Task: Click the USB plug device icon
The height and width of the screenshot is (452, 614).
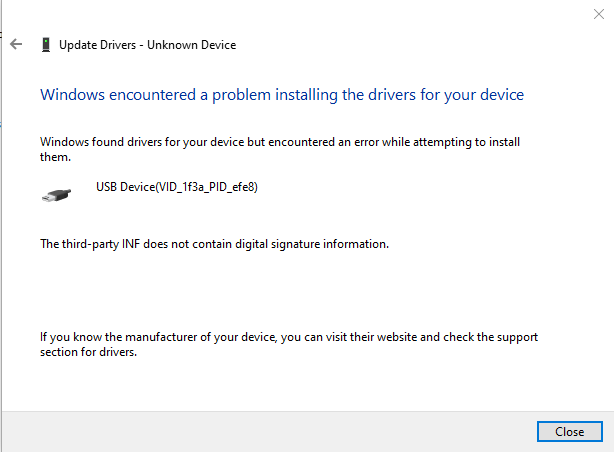Action: click(x=56, y=195)
